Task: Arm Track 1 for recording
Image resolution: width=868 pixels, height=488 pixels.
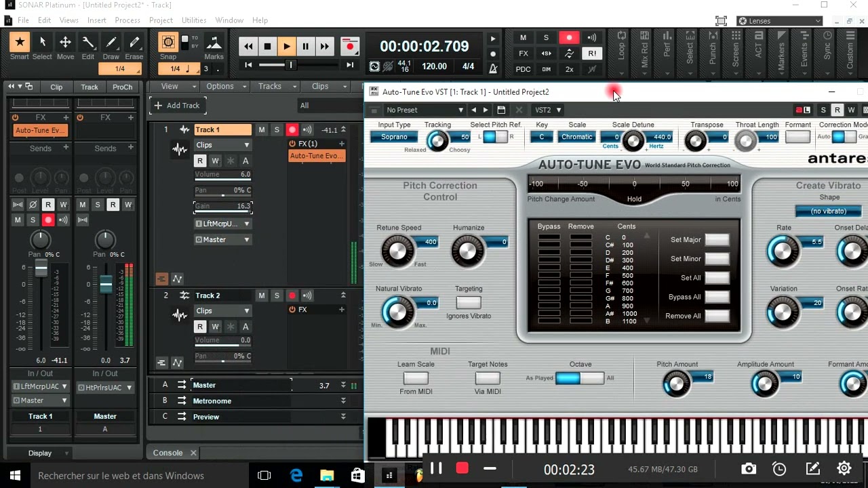Action: [x=292, y=129]
